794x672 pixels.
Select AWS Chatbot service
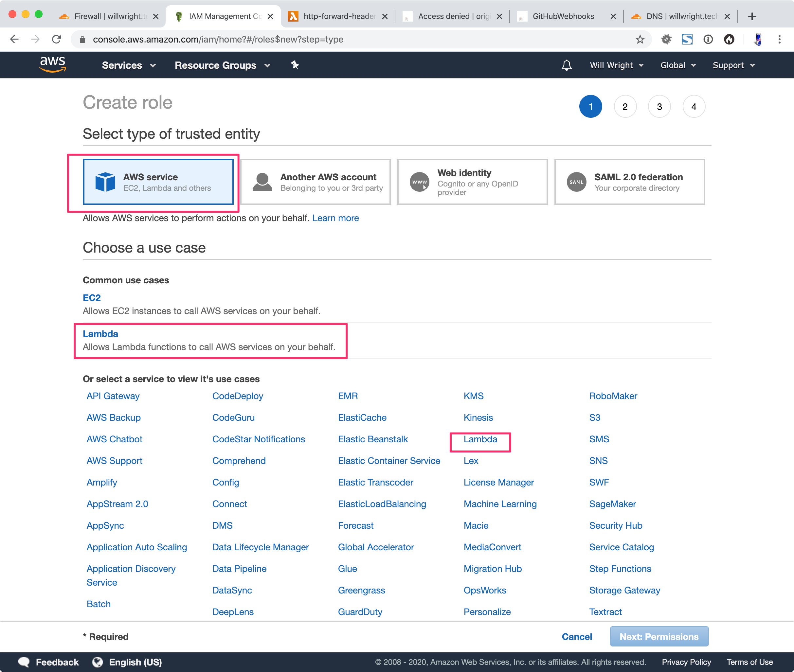coord(115,439)
